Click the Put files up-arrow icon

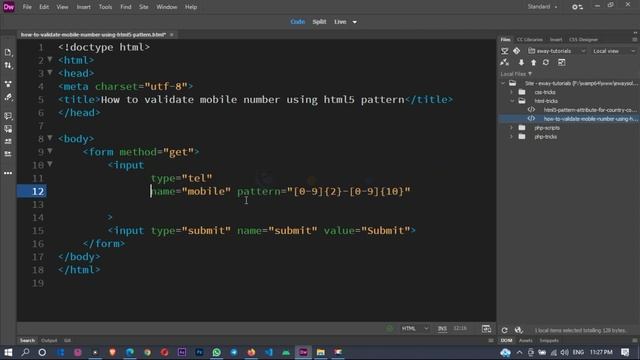coord(533,62)
